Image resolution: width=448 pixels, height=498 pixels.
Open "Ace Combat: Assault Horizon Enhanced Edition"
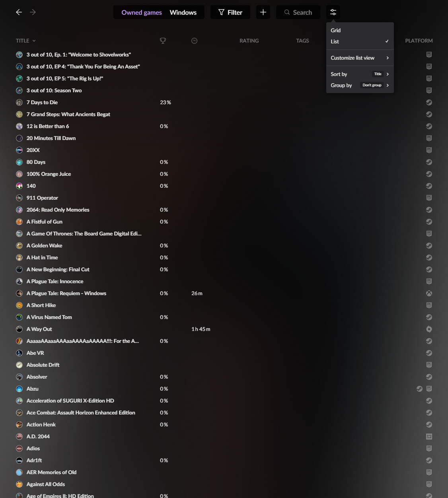(x=81, y=412)
